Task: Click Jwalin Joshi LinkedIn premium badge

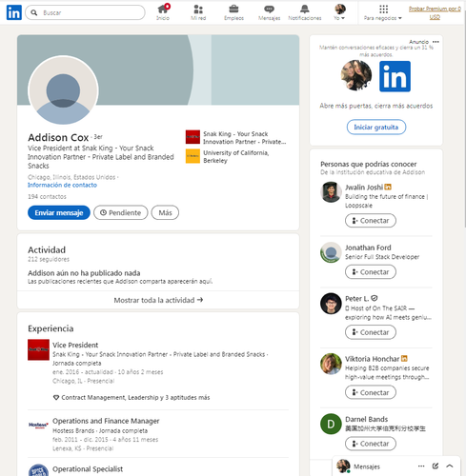Action: (388, 187)
